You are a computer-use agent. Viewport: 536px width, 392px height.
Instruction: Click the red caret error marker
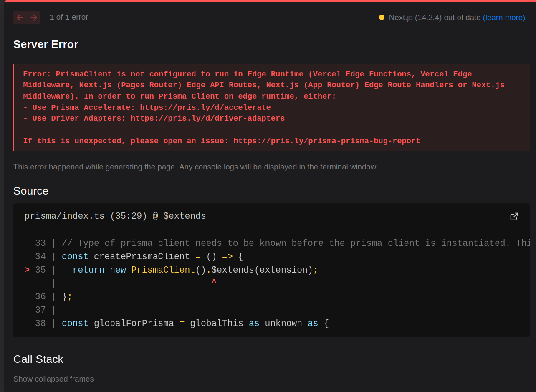coord(214,283)
